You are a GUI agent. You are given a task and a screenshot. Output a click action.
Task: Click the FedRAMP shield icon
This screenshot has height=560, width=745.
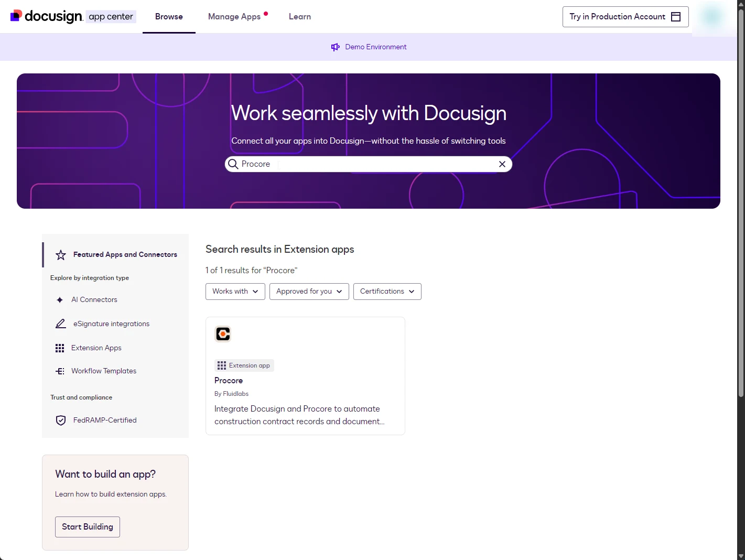pos(61,421)
